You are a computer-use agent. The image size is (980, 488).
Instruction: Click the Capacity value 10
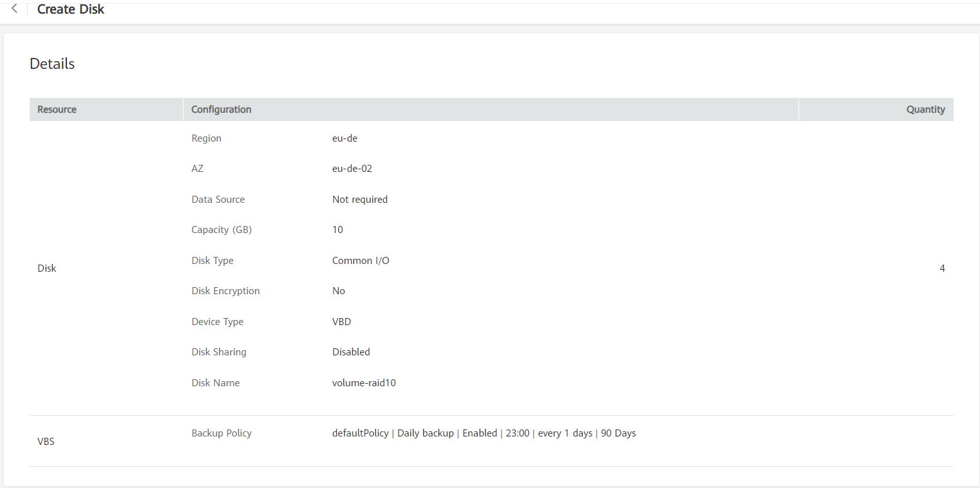[337, 229]
